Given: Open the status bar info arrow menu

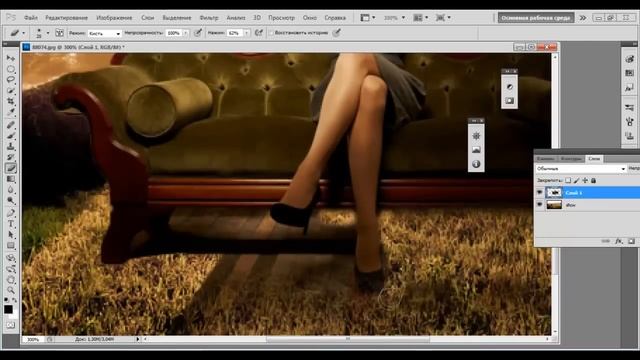Looking at the screenshot, I should pyautogui.click(x=138, y=339).
